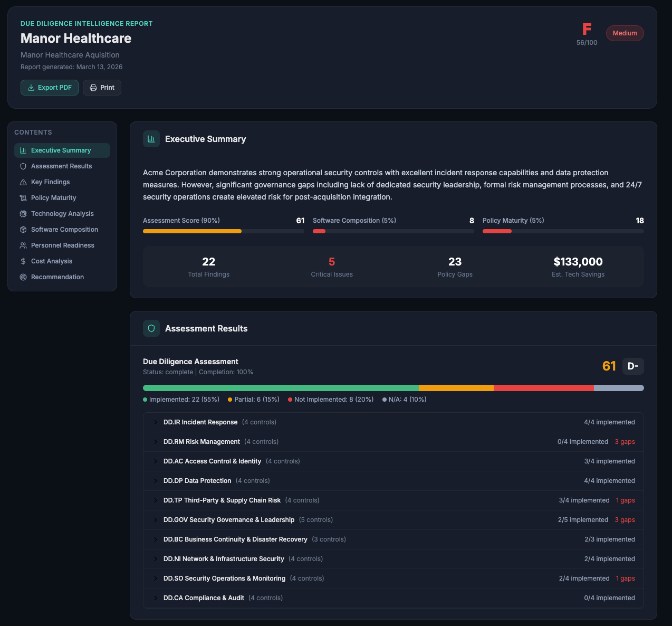Click the Print button
672x626 pixels.
pyautogui.click(x=102, y=87)
